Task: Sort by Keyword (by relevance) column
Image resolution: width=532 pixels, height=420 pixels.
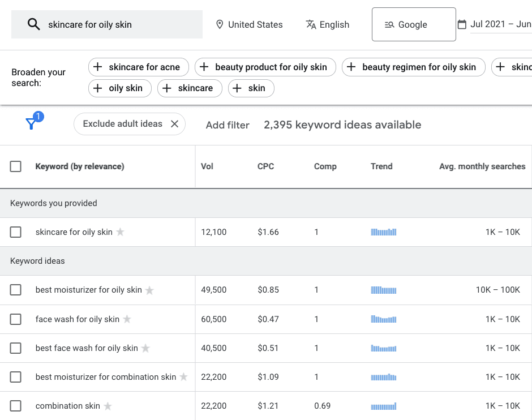Action: [80, 166]
